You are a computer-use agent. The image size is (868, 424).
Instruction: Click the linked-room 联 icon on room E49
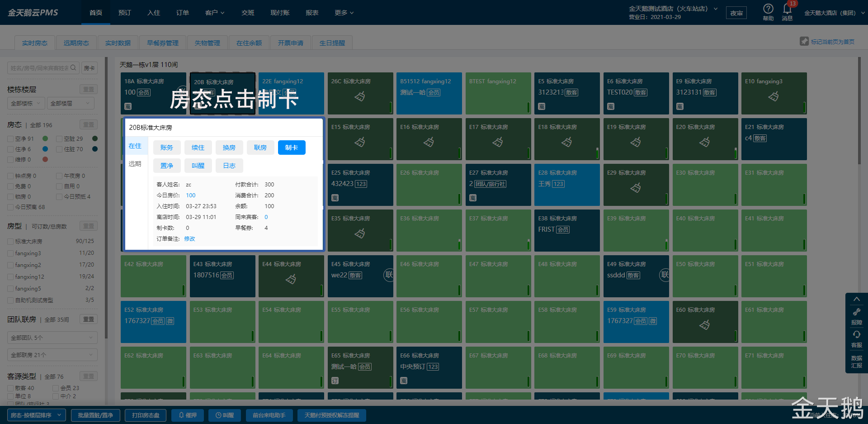pos(664,275)
